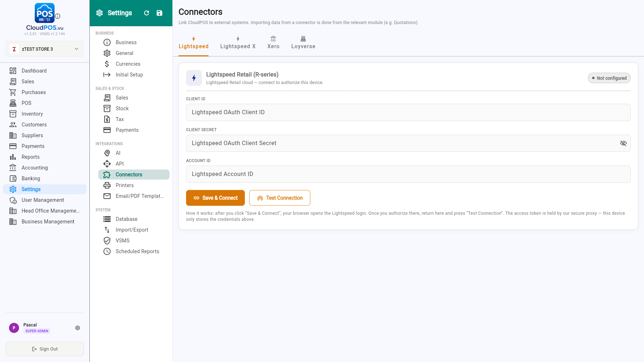644x362 pixels.
Task: Open AI integration settings
Action: pos(134,153)
